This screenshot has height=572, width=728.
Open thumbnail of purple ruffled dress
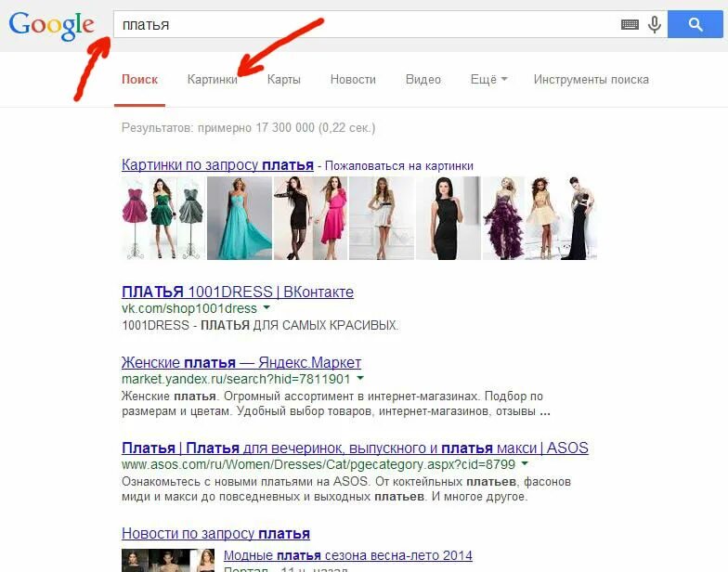[503, 217]
